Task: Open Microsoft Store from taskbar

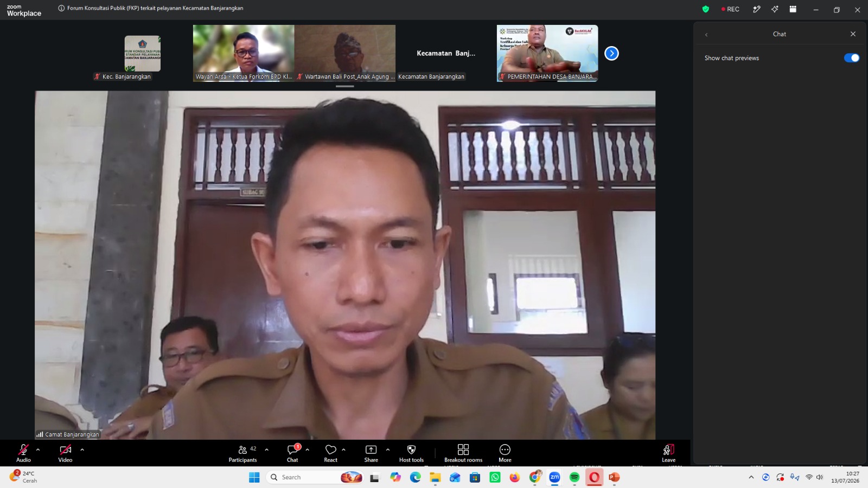Action: [475, 477]
